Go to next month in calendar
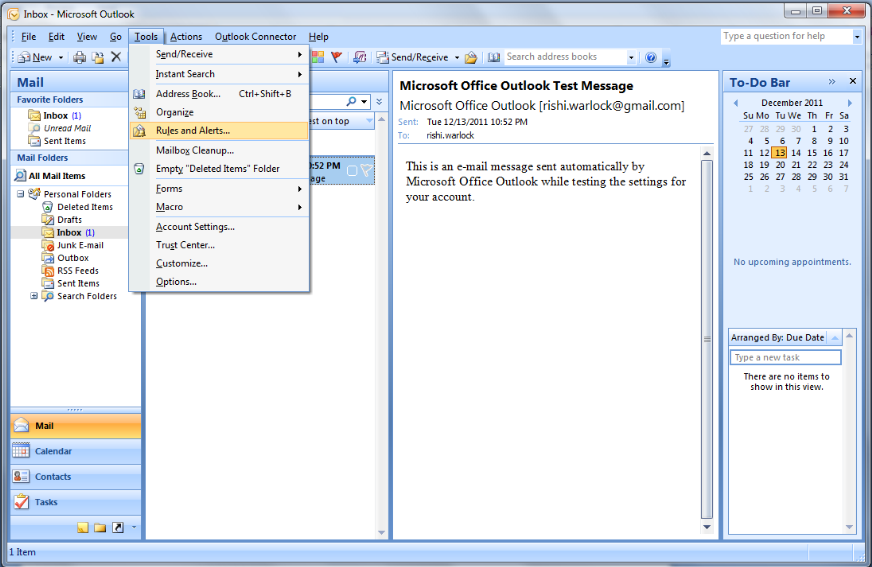The width and height of the screenshot is (872, 567). pos(850,103)
